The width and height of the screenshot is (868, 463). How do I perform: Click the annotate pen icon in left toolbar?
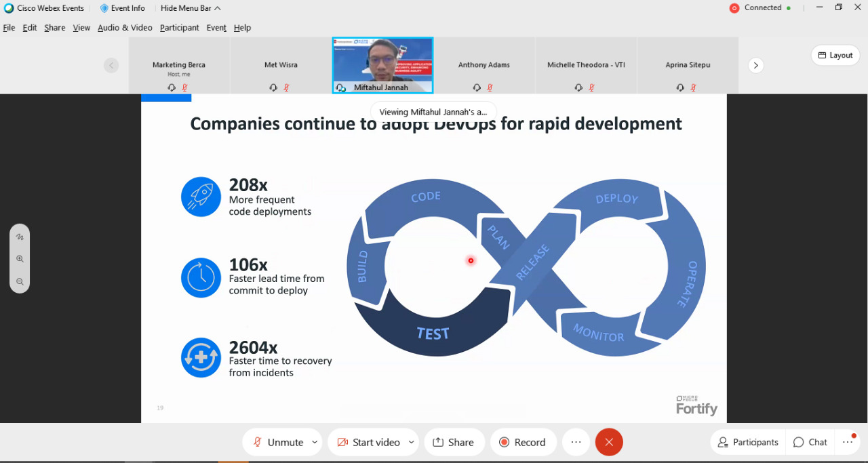(x=20, y=237)
